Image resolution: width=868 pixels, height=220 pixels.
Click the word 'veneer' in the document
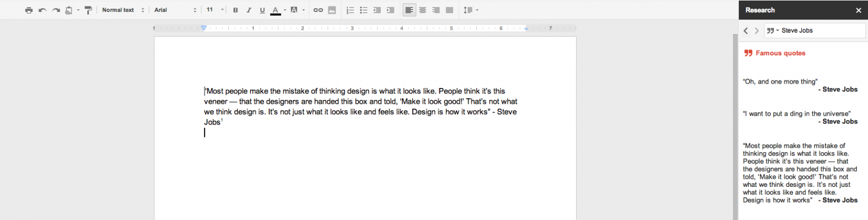click(x=215, y=102)
